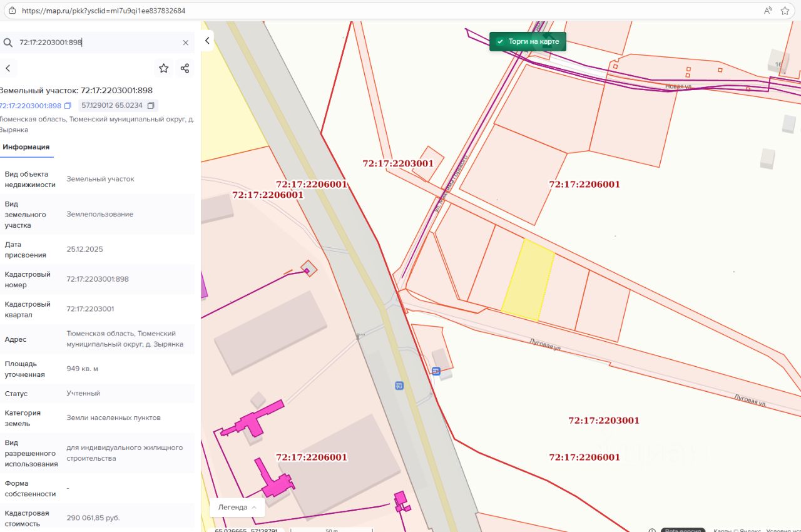Toggle the Торги на карте checkbox button
The width and height of the screenshot is (801, 532).
point(528,41)
